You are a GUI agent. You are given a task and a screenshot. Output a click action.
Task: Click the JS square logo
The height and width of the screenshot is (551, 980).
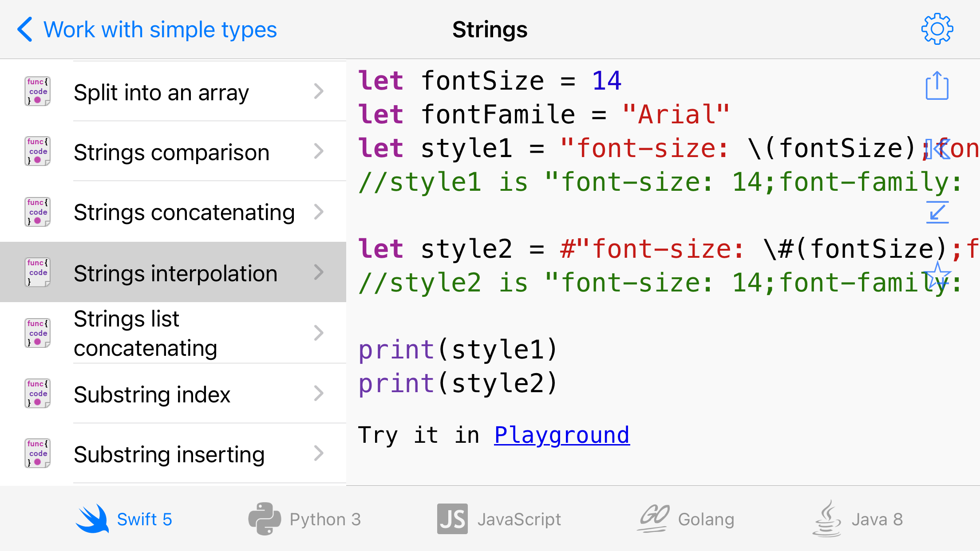click(x=452, y=519)
